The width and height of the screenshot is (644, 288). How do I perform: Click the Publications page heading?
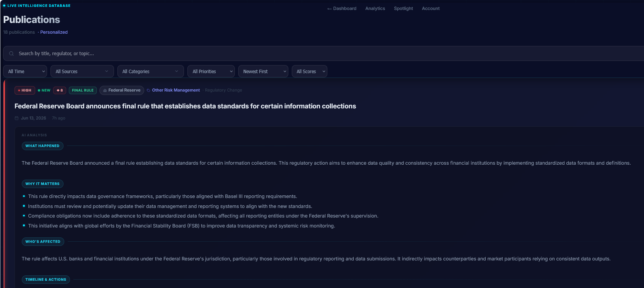(32, 20)
